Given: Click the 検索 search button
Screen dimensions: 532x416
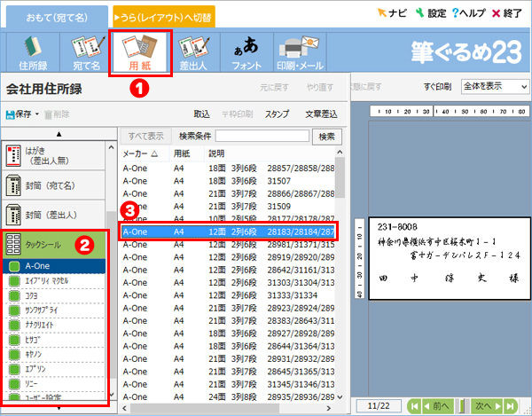Looking at the screenshot, I should (x=326, y=137).
